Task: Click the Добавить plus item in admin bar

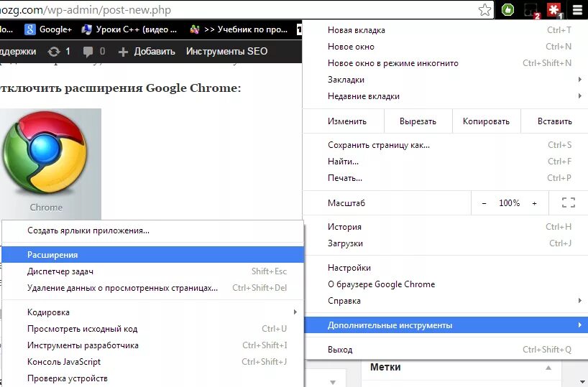Action: [x=147, y=51]
